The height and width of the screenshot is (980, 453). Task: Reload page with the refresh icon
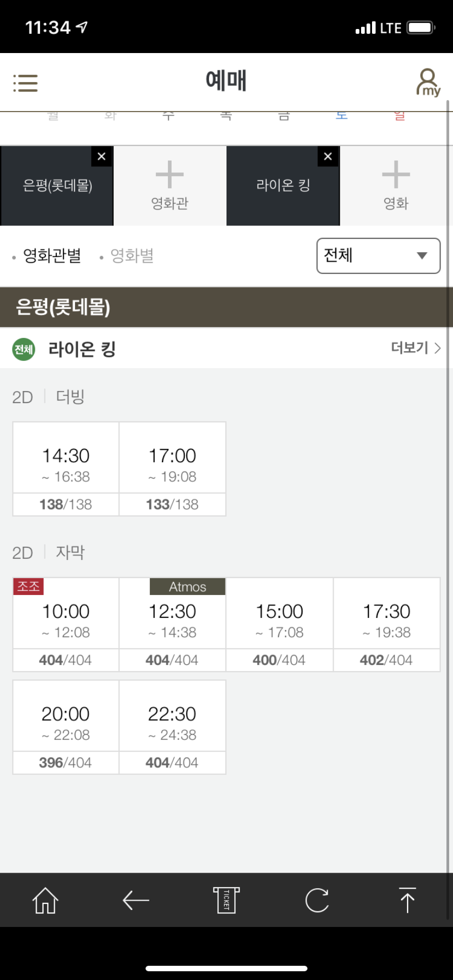(317, 900)
